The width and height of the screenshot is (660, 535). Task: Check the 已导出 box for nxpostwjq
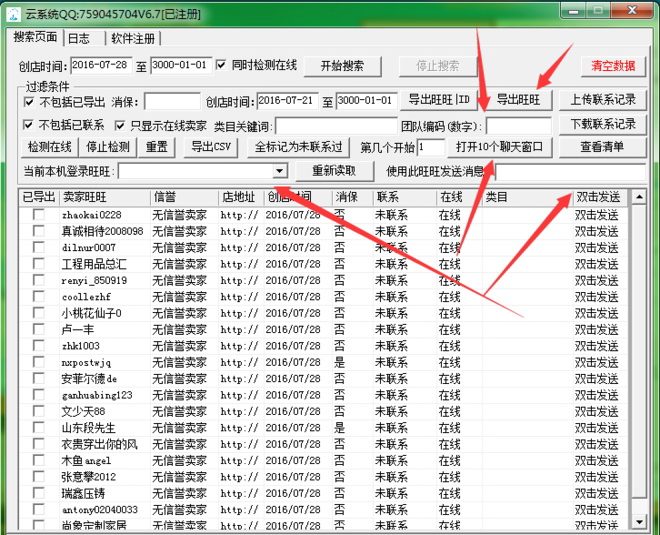(39, 362)
